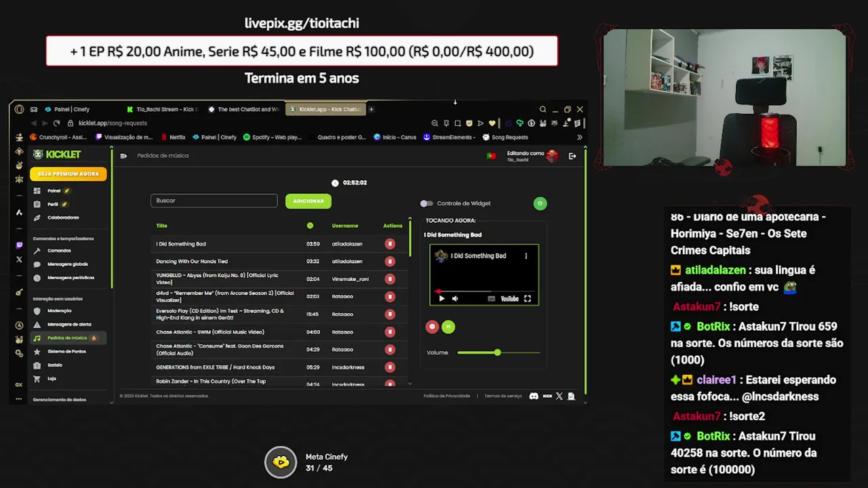This screenshot has height=488, width=868.
Task: Open the Perfil sidebar item
Action: (53, 204)
